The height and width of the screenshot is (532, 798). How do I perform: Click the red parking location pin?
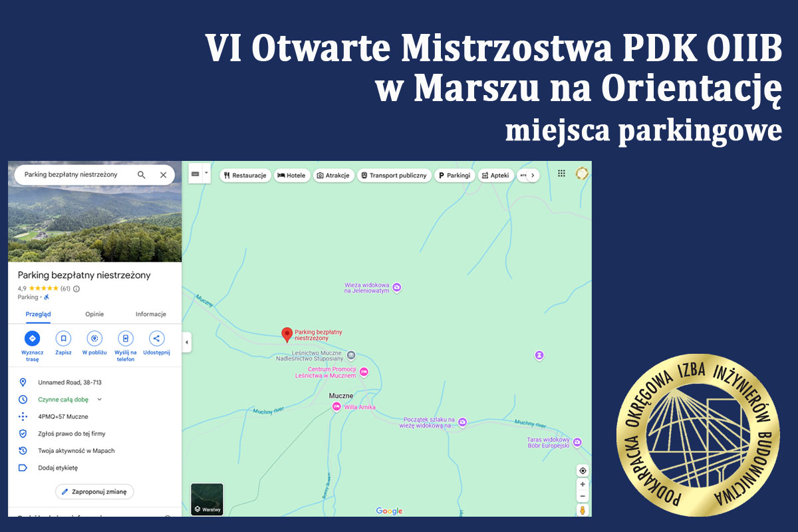click(x=287, y=334)
